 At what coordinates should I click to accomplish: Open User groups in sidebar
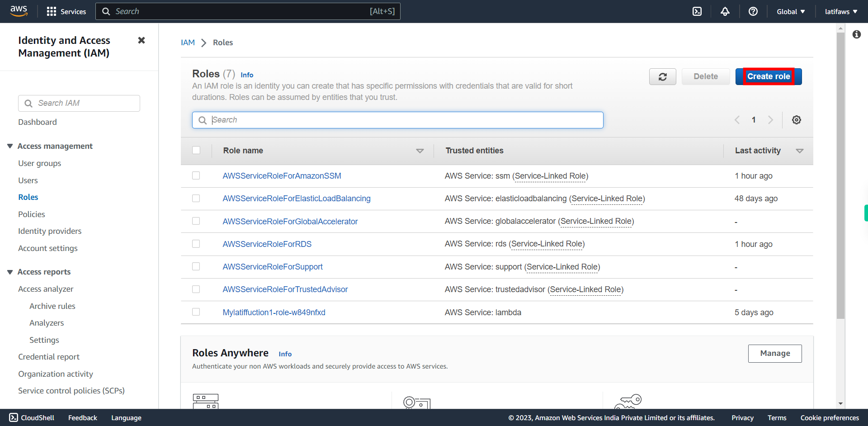(40, 163)
